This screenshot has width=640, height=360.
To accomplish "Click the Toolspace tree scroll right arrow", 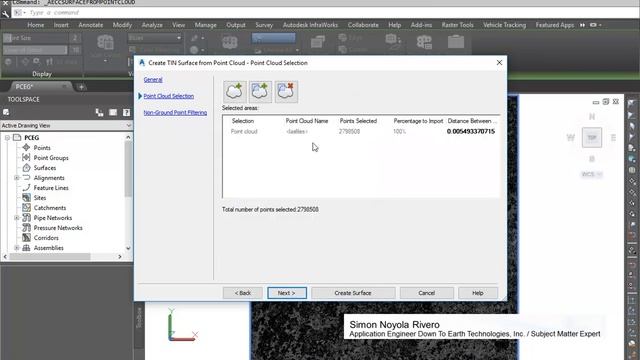I will point(120,257).
